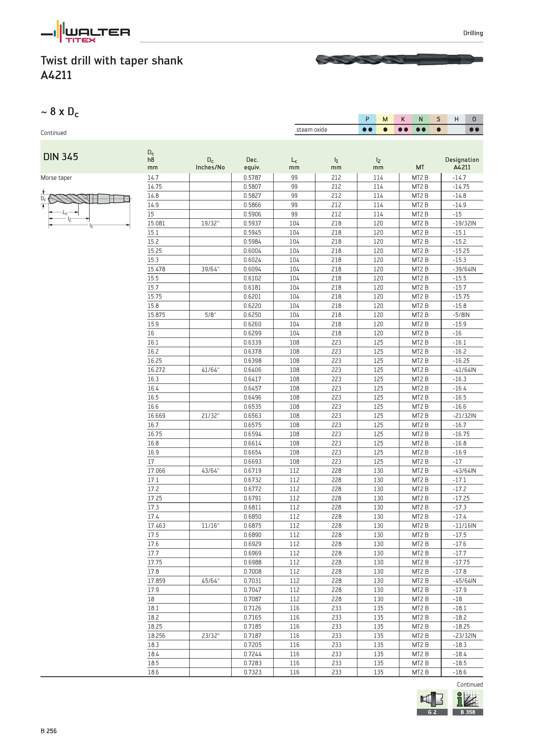Click the 'Morse taper' label
The image size is (534, 756).
pos(56,178)
